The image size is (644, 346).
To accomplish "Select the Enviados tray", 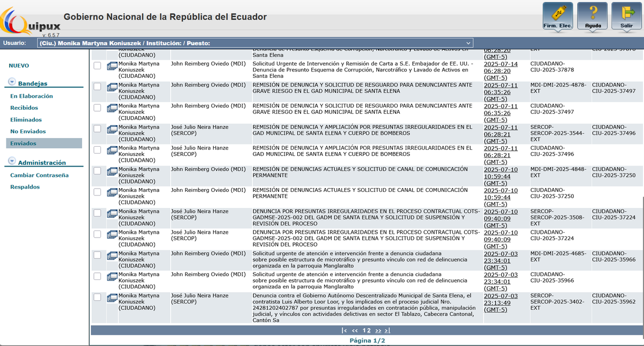I will tap(44, 143).
